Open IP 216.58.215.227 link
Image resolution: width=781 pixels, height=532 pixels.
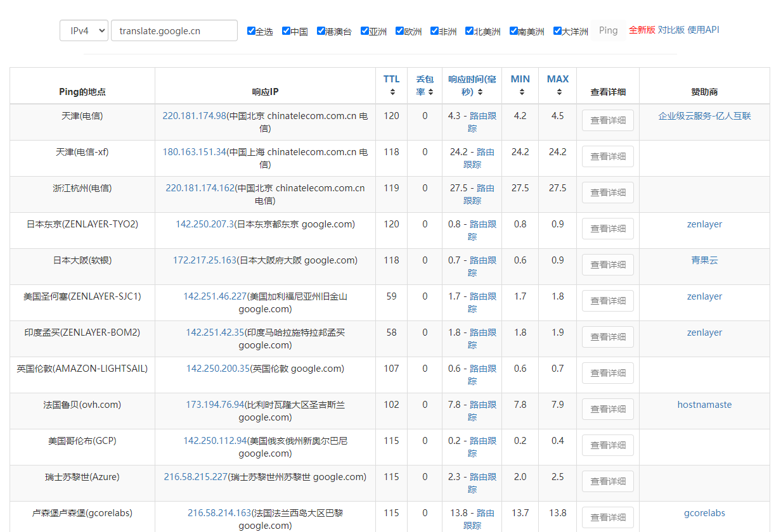click(x=195, y=477)
